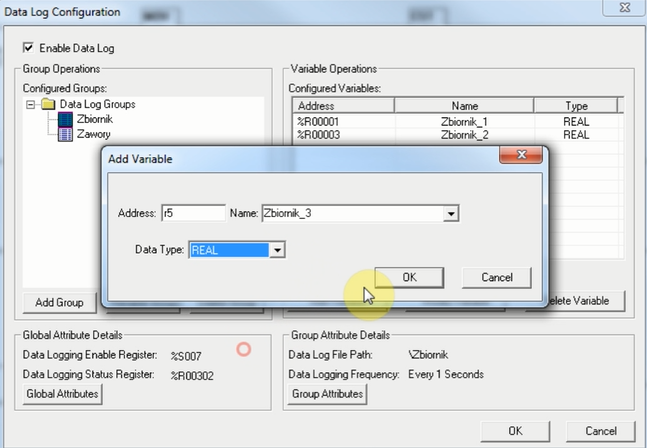Select the Zawory group icon

point(65,134)
